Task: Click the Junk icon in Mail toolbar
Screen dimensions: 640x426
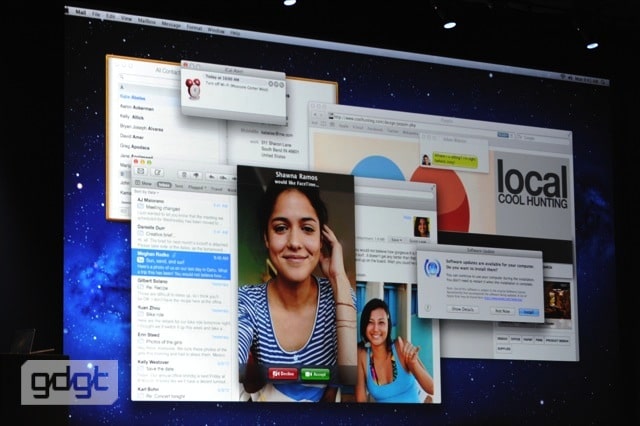Action: pyautogui.click(x=196, y=175)
